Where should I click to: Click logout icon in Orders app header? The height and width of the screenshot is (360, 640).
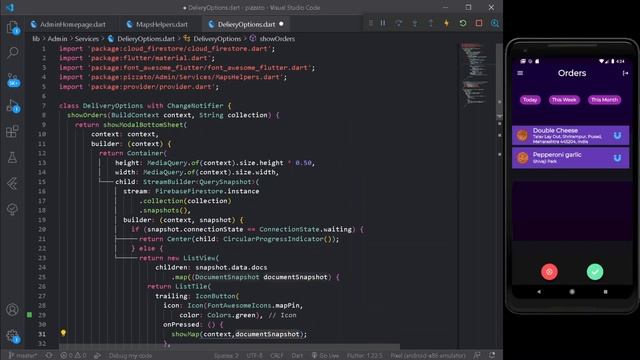[x=625, y=73]
